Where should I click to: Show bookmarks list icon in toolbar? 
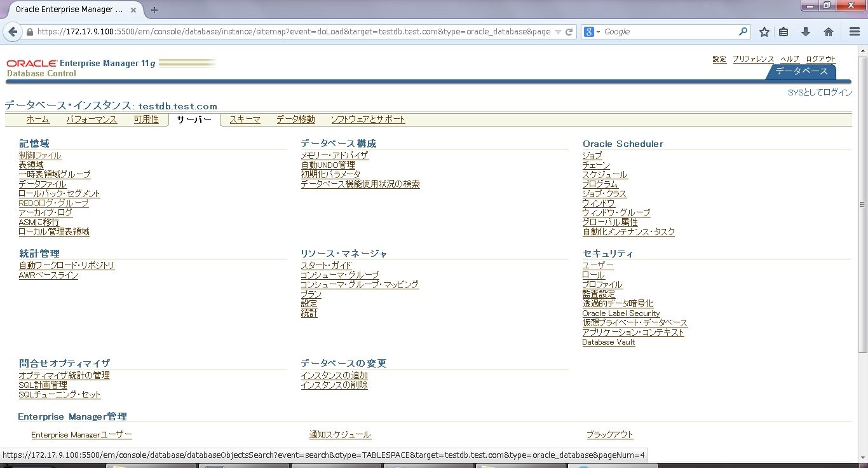[783, 32]
